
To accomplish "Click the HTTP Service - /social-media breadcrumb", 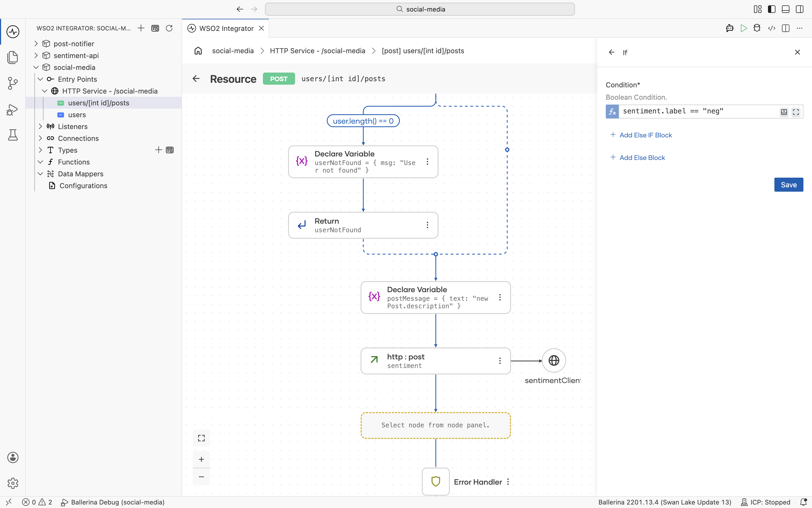I will tap(317, 51).
